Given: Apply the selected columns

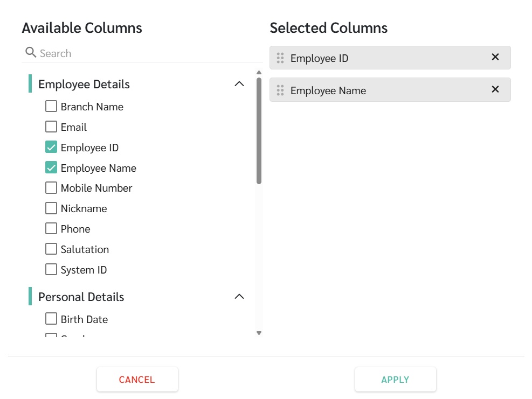Looking at the screenshot, I should pos(395,380).
